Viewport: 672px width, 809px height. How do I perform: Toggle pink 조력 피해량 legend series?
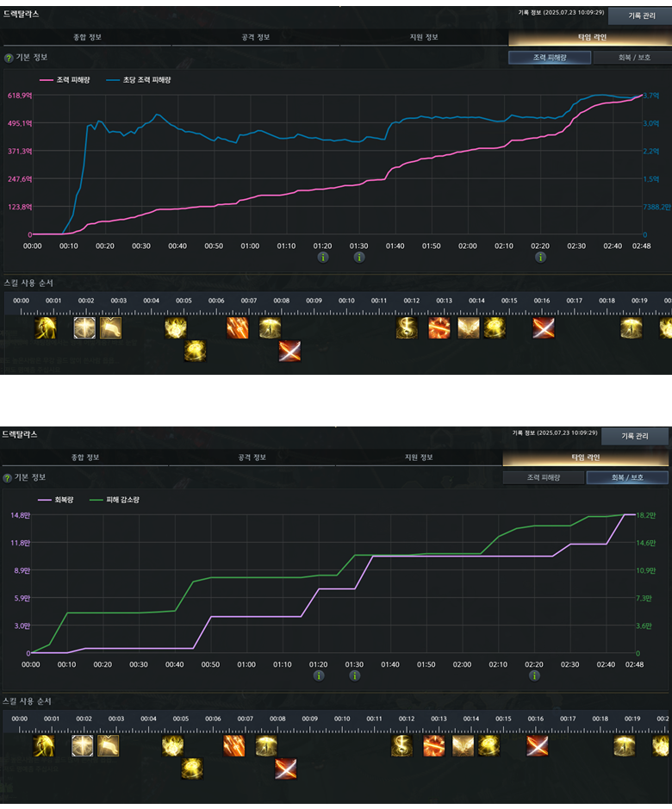point(65,80)
